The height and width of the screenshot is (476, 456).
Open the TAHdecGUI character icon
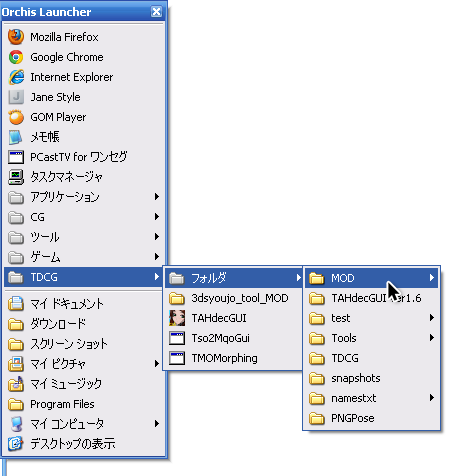tap(177, 318)
